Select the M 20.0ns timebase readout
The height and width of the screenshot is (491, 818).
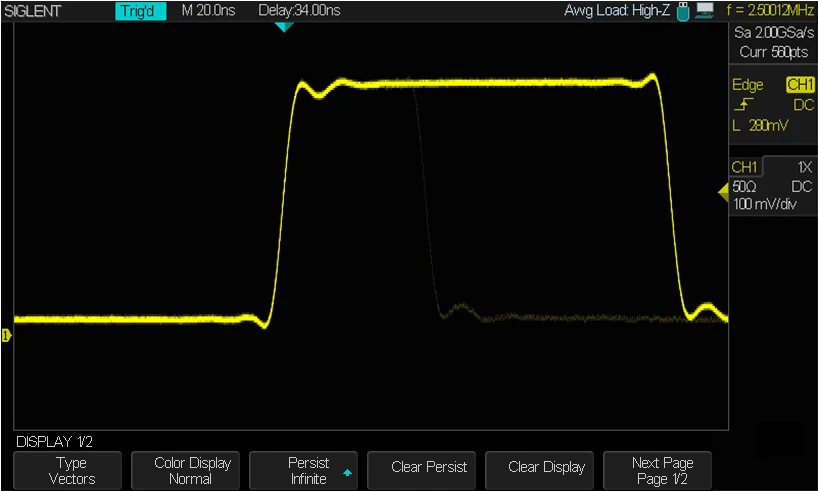[208, 10]
